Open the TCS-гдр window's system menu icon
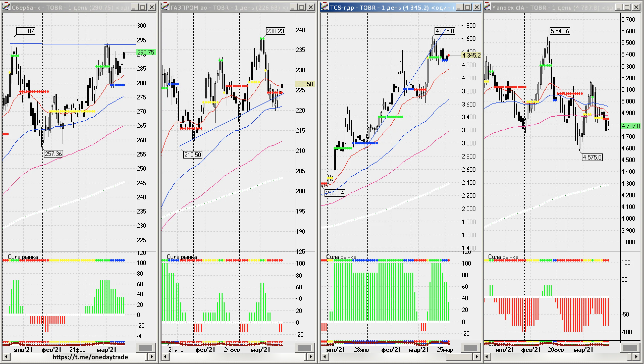Viewport: 644px width, 364px height. [x=325, y=7]
